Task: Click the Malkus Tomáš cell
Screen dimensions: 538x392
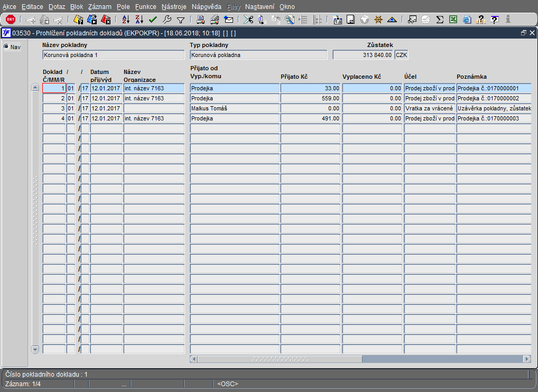Action: (235, 108)
